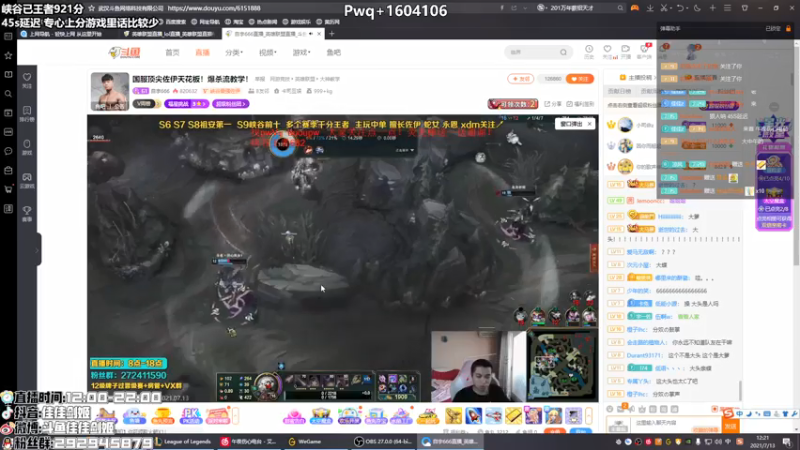This screenshot has height=450, width=800.
Task: Open the OBS 27.0.0 taskbar item
Action: [384, 442]
